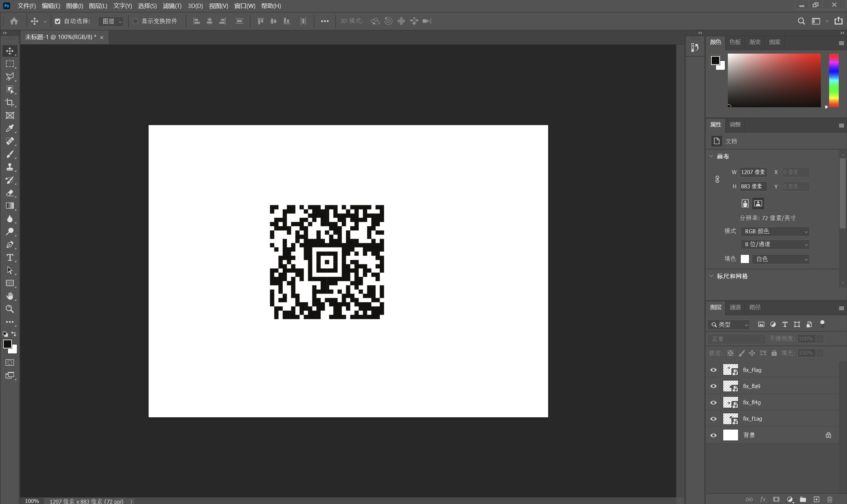Open more align options (three dots)
Image resolution: width=847 pixels, height=504 pixels.
(x=325, y=21)
